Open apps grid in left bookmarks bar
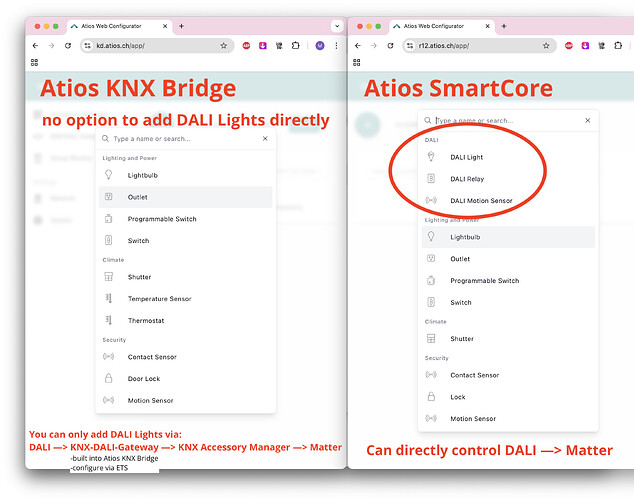The width and height of the screenshot is (634, 500). tap(34, 62)
